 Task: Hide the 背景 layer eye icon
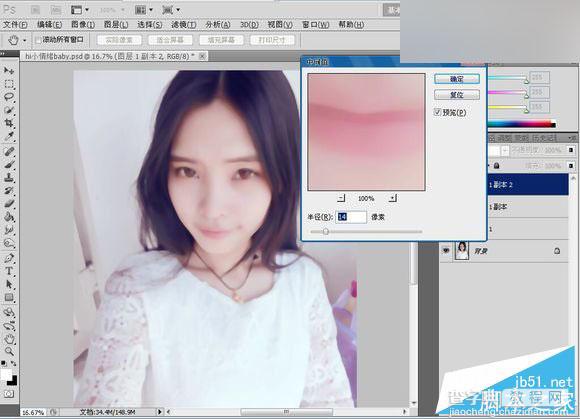(x=446, y=251)
